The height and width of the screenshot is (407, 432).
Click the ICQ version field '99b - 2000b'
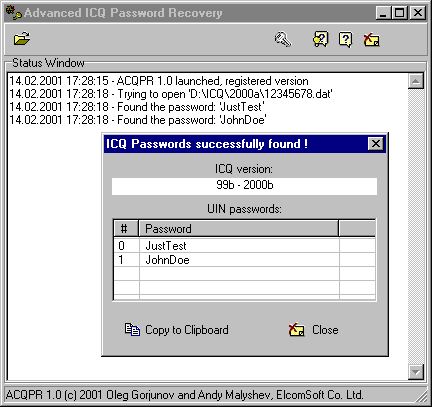(244, 186)
